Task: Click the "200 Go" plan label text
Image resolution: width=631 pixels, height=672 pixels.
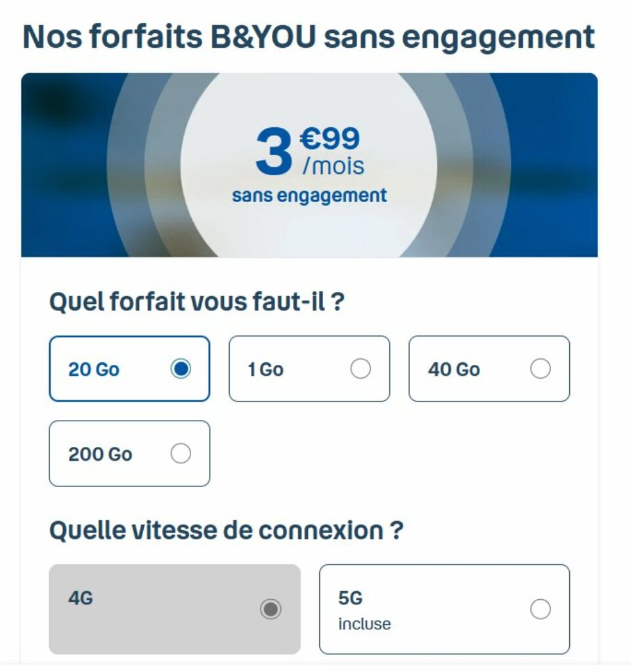Action: click(100, 454)
